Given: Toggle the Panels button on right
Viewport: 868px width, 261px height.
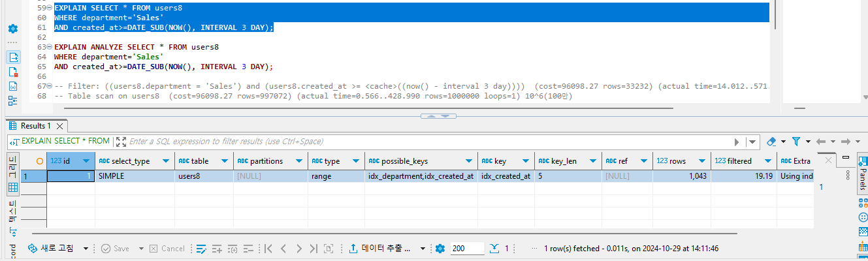Looking at the screenshot, I should pos(862,174).
